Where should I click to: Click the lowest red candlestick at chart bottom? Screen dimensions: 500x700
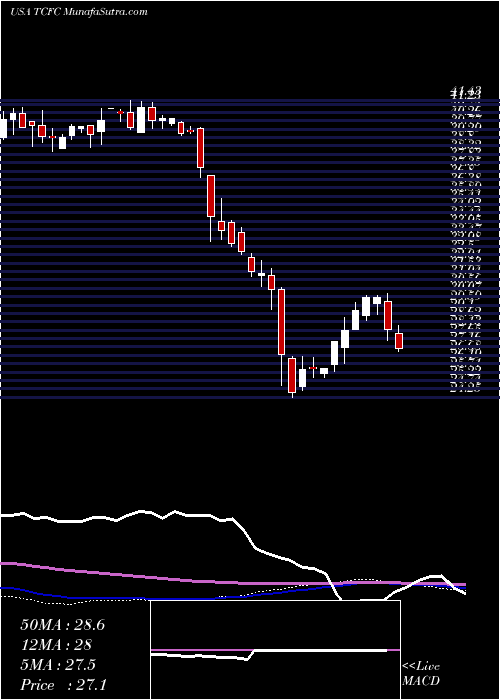point(292,376)
